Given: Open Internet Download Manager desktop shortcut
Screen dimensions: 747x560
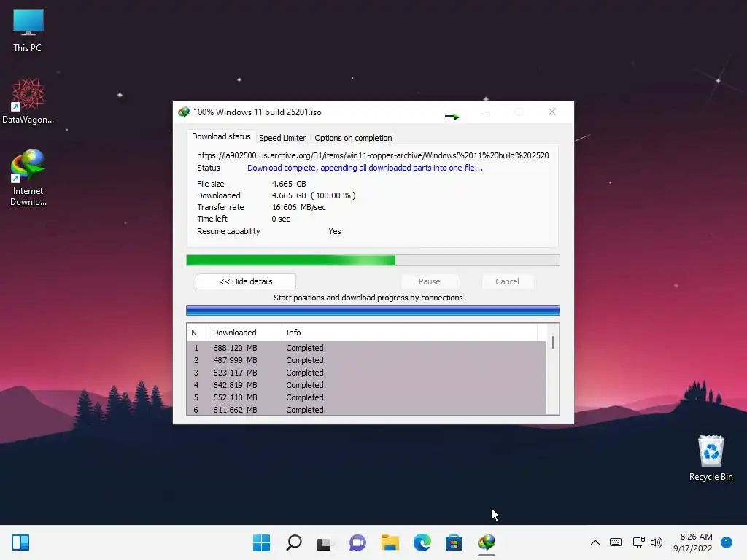Looking at the screenshot, I should (28, 178).
